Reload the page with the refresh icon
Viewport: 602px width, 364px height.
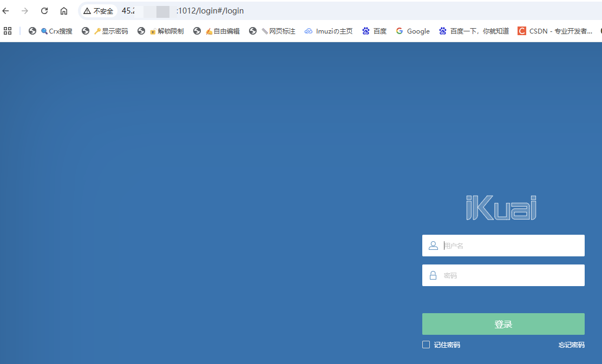(44, 11)
